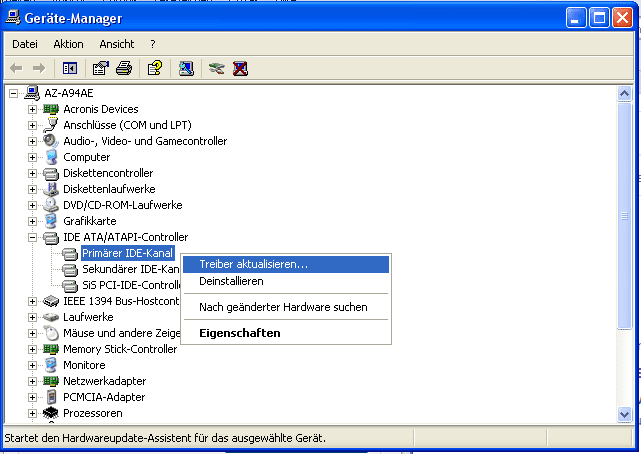The width and height of the screenshot is (641, 454).
Task: Click the Grafikkarte icon
Action: (51, 221)
